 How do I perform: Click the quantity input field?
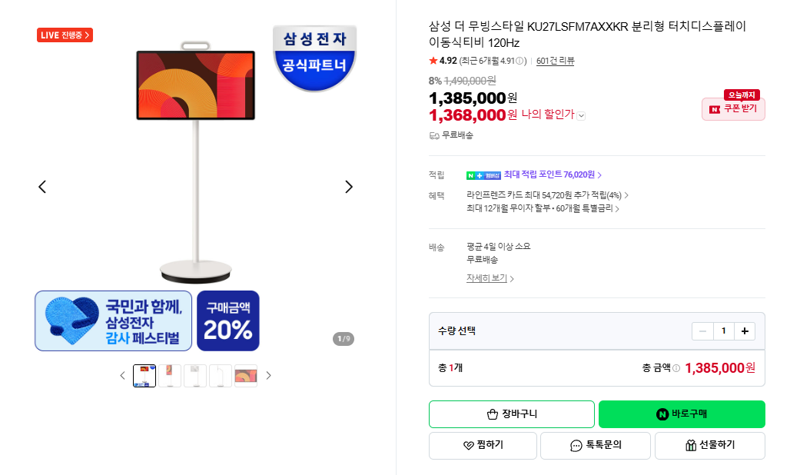[x=723, y=331]
